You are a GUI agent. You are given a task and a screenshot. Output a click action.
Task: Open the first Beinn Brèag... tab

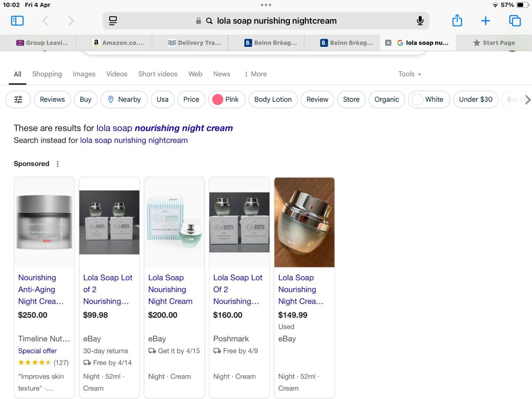tap(270, 43)
